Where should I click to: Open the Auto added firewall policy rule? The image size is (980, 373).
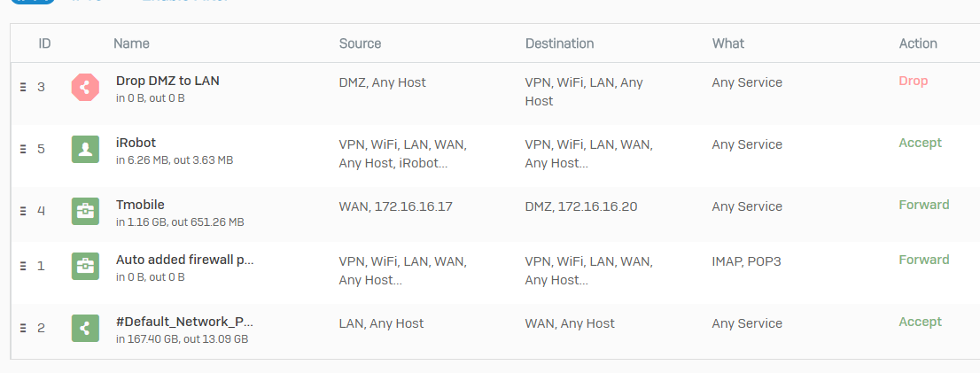point(185,260)
